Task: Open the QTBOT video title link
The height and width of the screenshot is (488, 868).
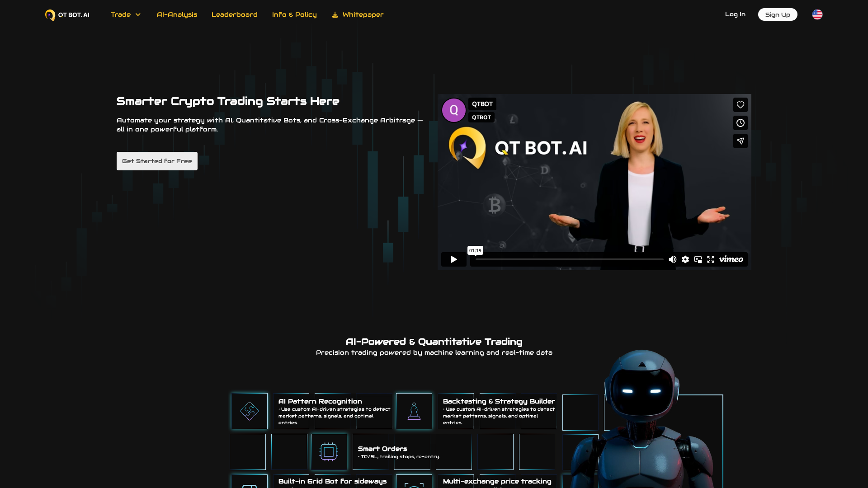Action: click(482, 104)
